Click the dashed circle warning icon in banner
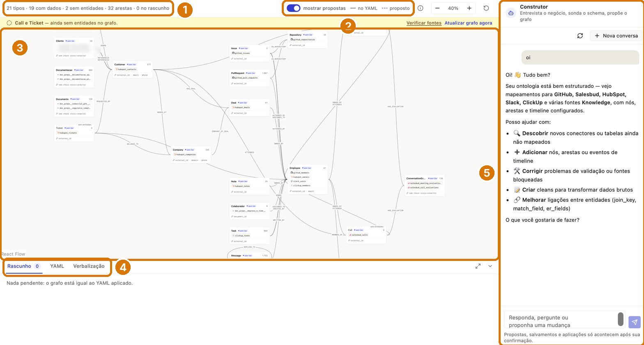 9,23
